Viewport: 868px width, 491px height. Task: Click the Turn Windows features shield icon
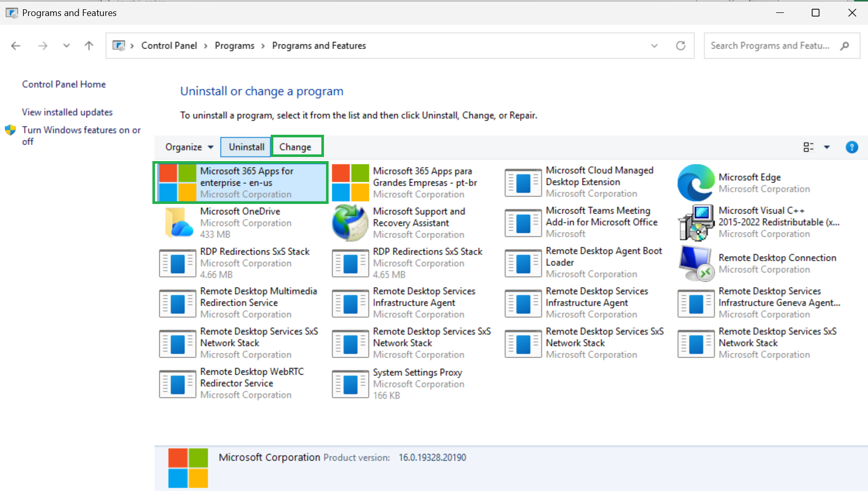10,130
